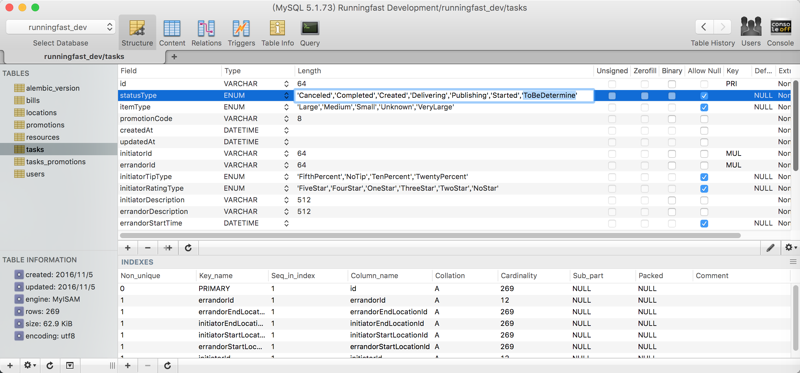Open the Content view icon
The image size is (800, 373).
click(172, 29)
